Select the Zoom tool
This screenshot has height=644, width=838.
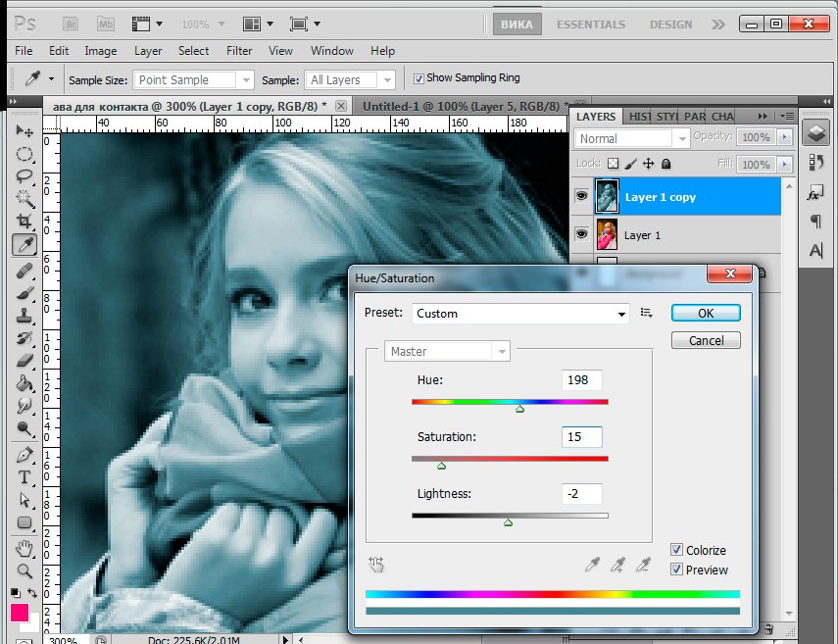[x=25, y=570]
